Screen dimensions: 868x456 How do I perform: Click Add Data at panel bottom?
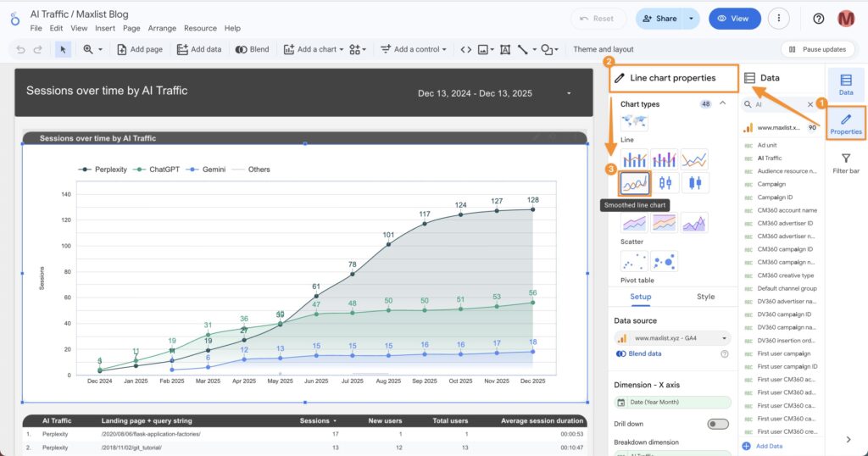coord(762,446)
